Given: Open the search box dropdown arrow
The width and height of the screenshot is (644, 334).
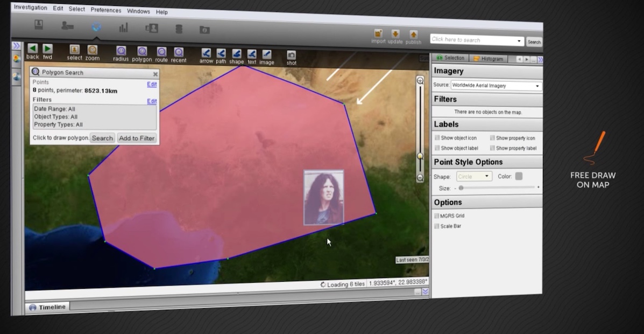Looking at the screenshot, I should tap(519, 41).
